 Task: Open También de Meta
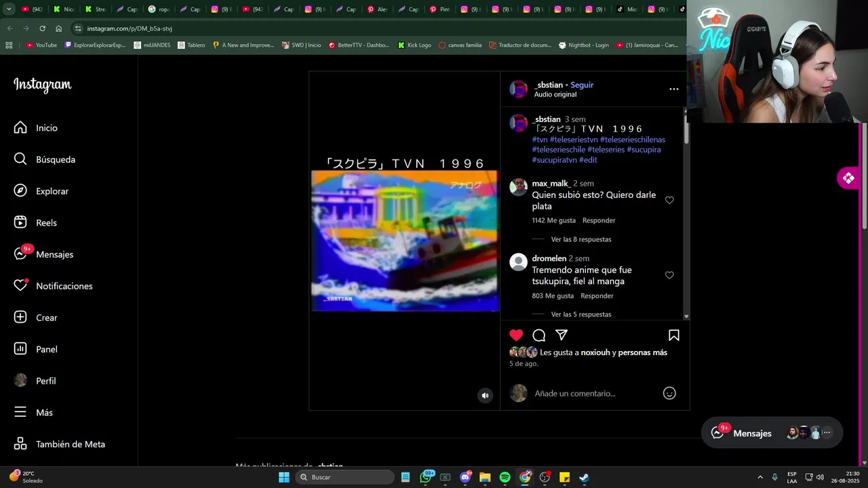point(60,444)
